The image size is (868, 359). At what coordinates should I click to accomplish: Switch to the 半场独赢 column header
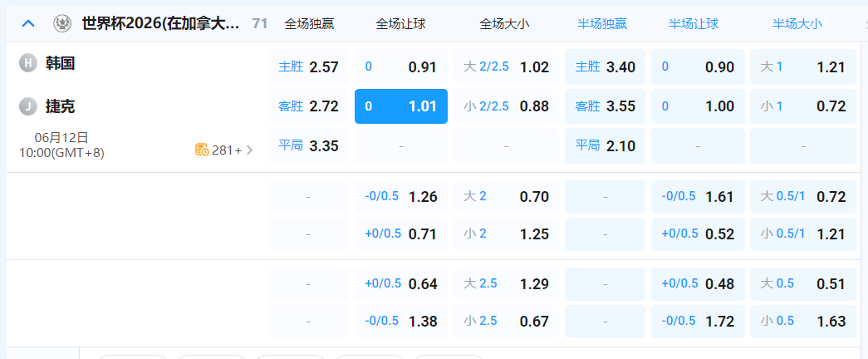pos(602,24)
